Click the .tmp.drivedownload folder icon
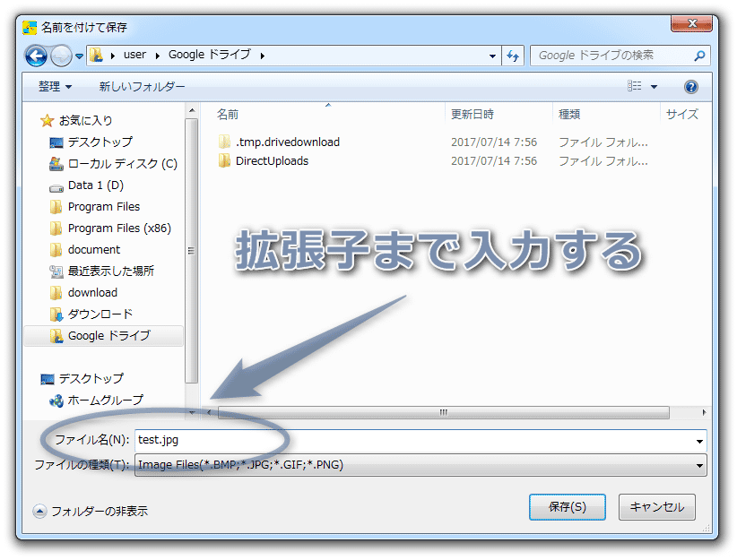 225,142
